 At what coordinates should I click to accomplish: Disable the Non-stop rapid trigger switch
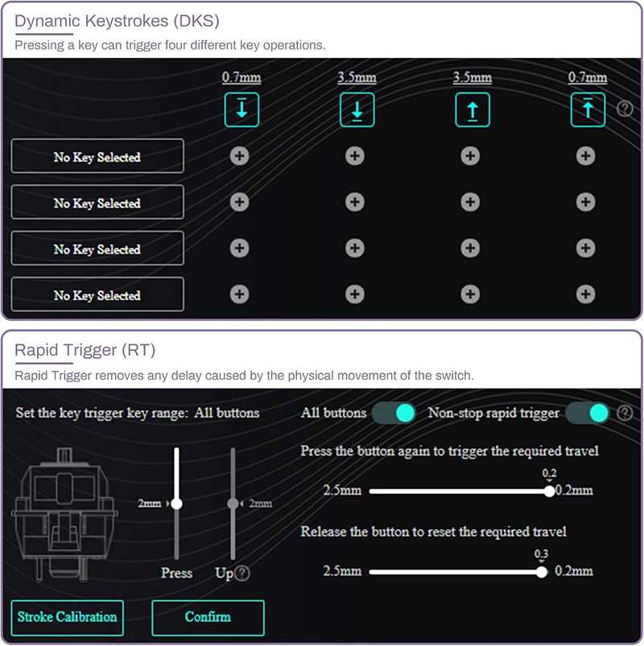pyautogui.click(x=588, y=414)
